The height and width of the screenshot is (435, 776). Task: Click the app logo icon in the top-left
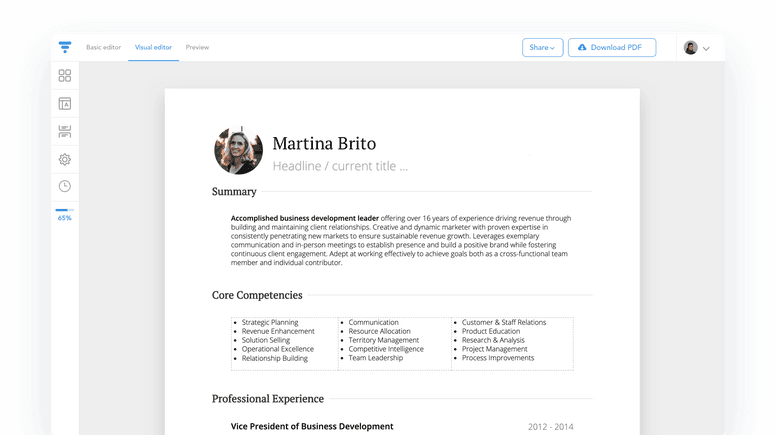click(x=65, y=47)
